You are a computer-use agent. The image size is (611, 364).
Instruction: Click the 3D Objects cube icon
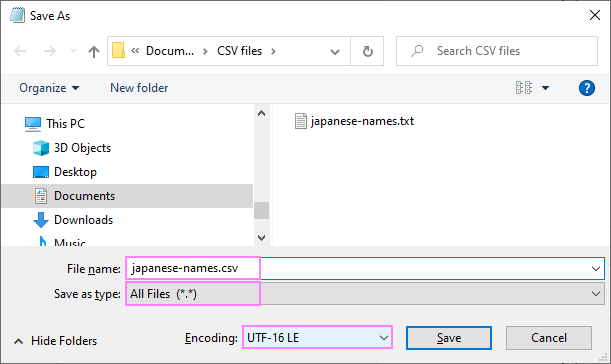tap(41, 148)
